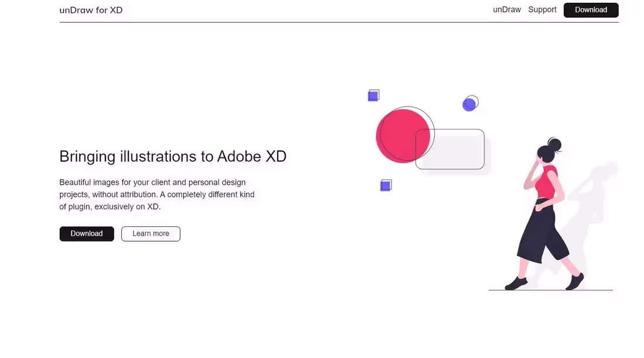This screenshot has width=644, height=358.
Task: Click the woman's front shoe
Action: coord(516,284)
